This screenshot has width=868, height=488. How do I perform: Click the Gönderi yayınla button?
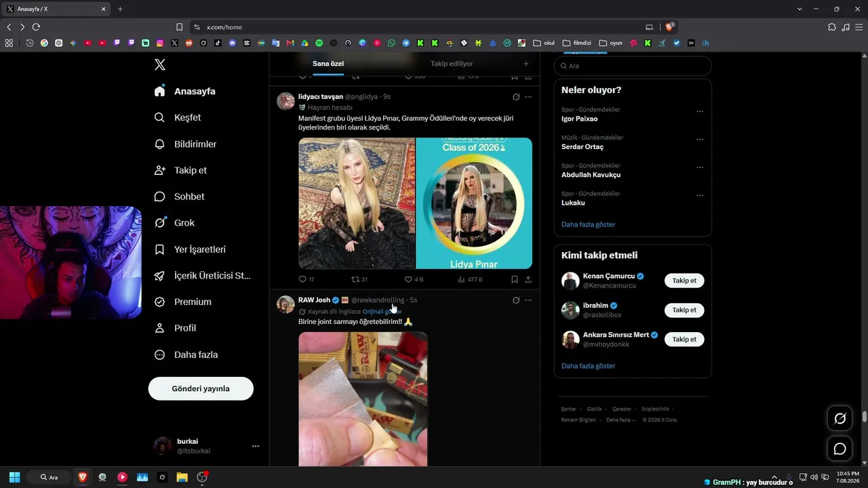coord(201,388)
